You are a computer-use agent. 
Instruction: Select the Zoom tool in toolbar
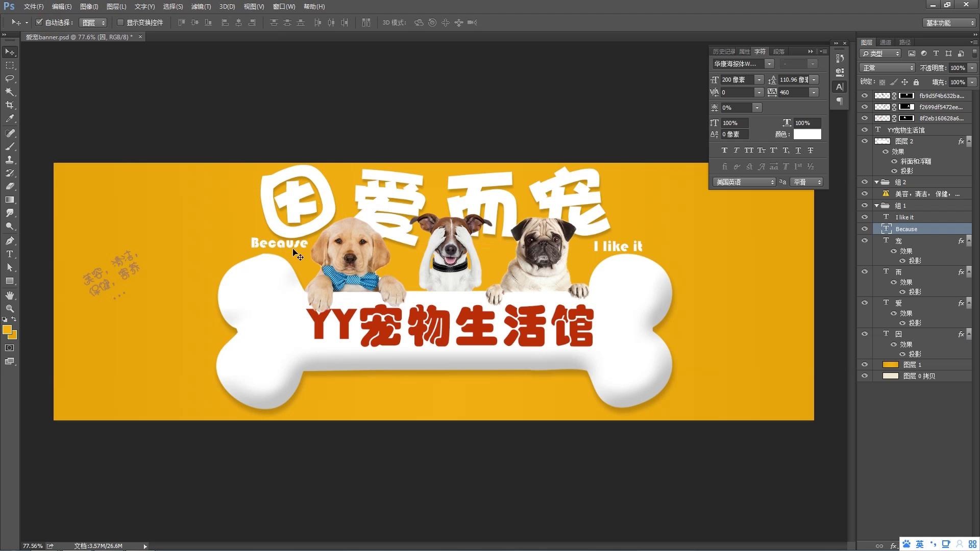pos(10,309)
